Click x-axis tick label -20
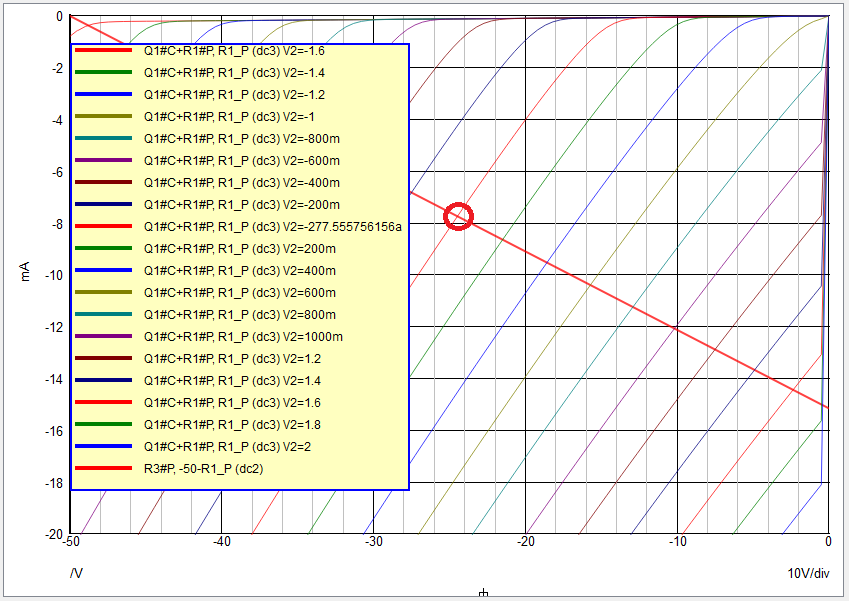The height and width of the screenshot is (601, 849). point(525,541)
